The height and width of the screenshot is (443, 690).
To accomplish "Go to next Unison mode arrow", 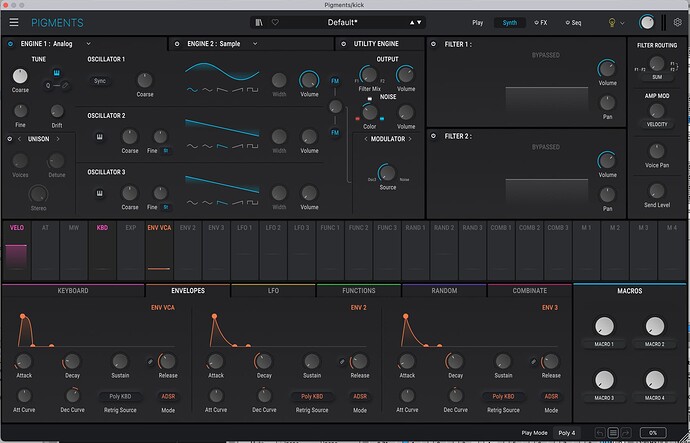I will (x=58, y=139).
